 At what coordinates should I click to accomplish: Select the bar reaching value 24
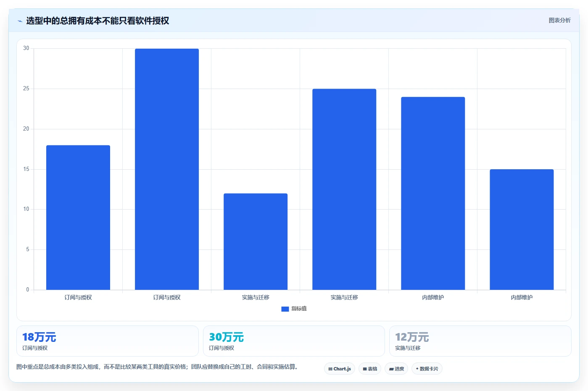pyautogui.click(x=433, y=193)
